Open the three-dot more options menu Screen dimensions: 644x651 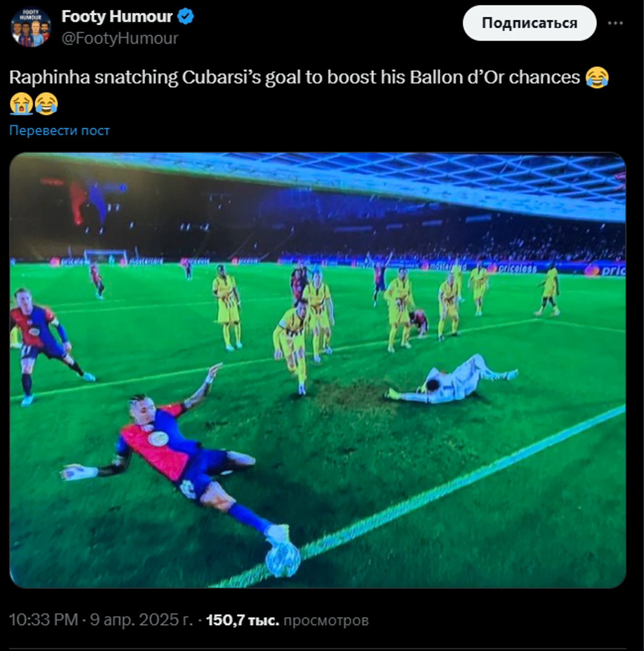coord(615,23)
